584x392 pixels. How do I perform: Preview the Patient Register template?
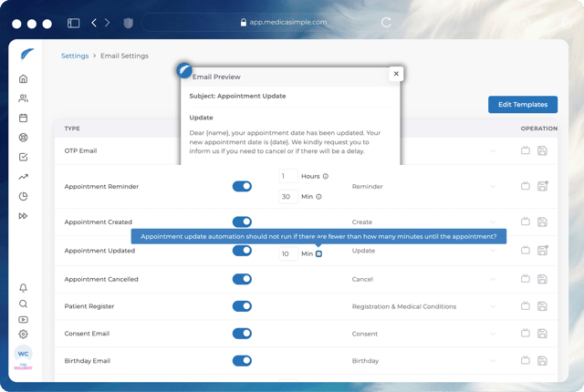526,305
